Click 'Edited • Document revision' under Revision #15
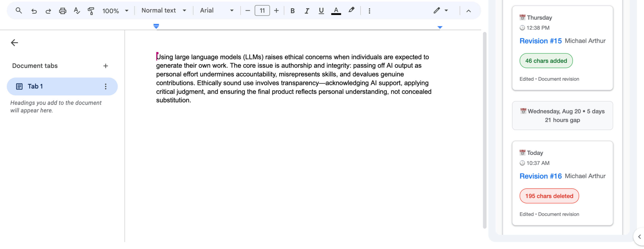The height and width of the screenshot is (249, 644). click(549, 79)
